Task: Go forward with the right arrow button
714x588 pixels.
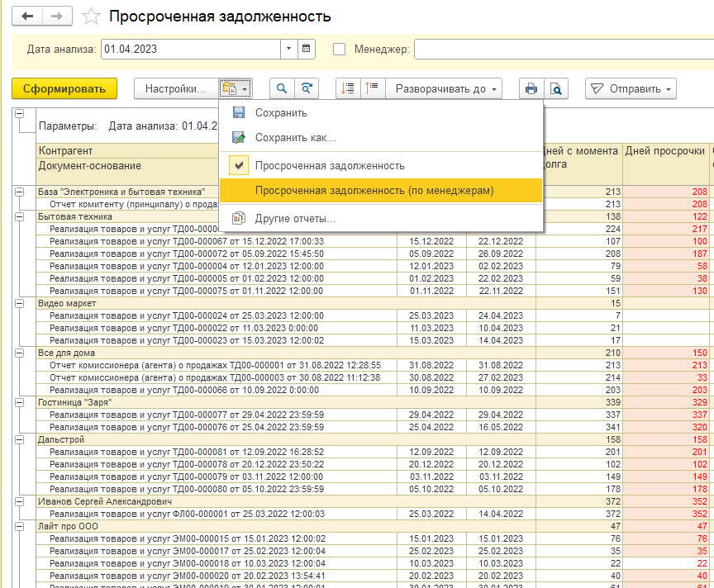Action: [x=57, y=17]
